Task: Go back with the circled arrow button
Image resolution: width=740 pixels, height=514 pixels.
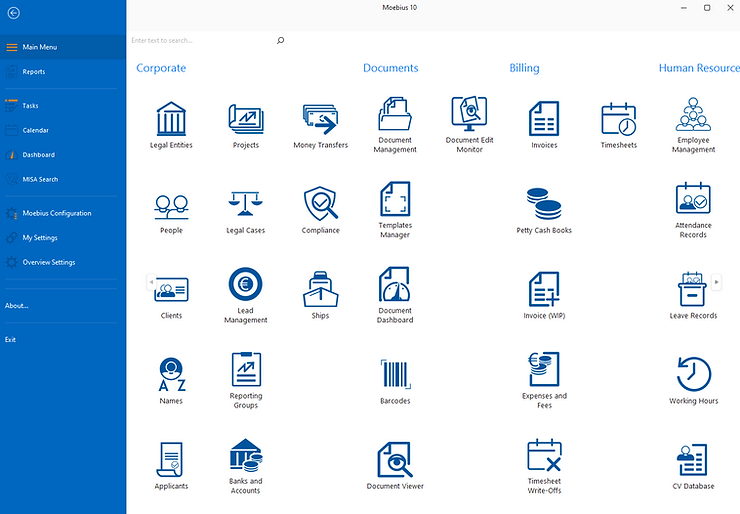Action: point(14,13)
